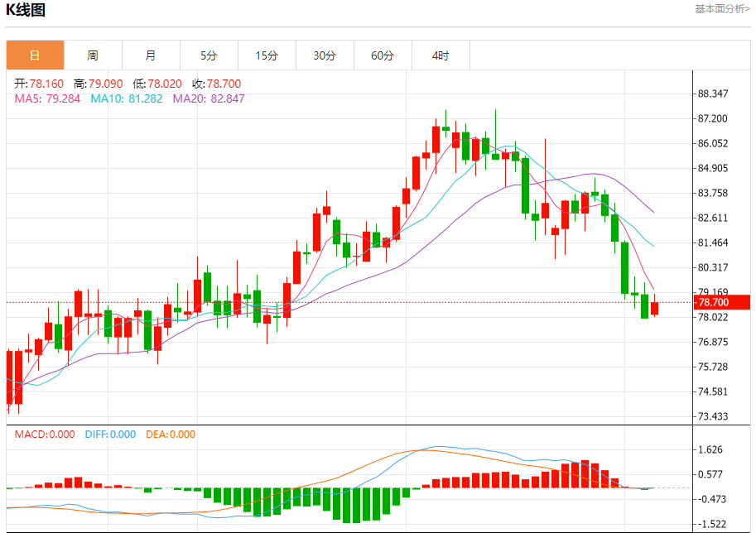Click the DEA:0.000 indicator label
The height and width of the screenshot is (533, 756).
(x=171, y=435)
